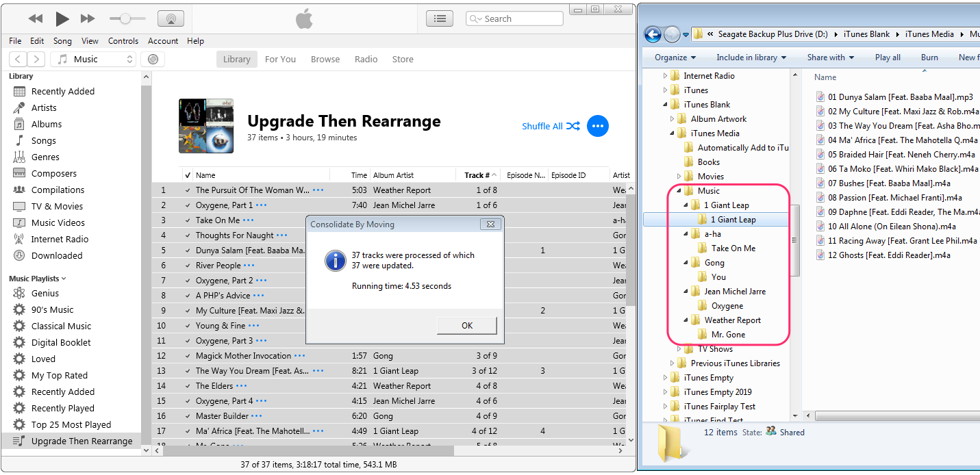Toggle checkbox for The Elders track
Screen dimensions: 980x475
point(188,386)
